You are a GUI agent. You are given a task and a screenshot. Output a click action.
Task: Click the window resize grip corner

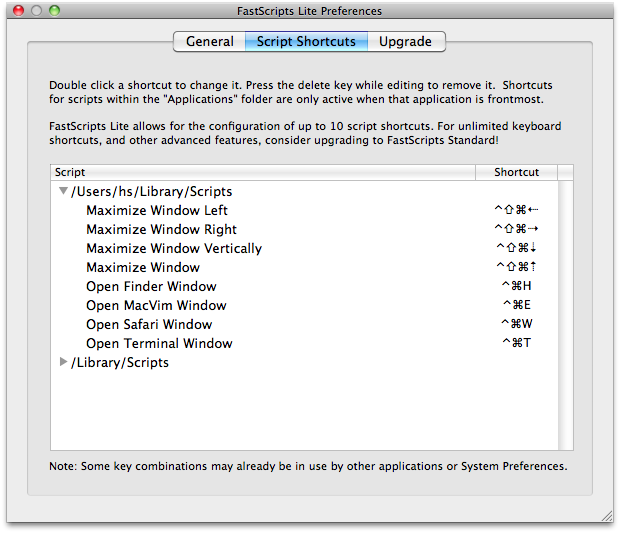tap(606, 516)
